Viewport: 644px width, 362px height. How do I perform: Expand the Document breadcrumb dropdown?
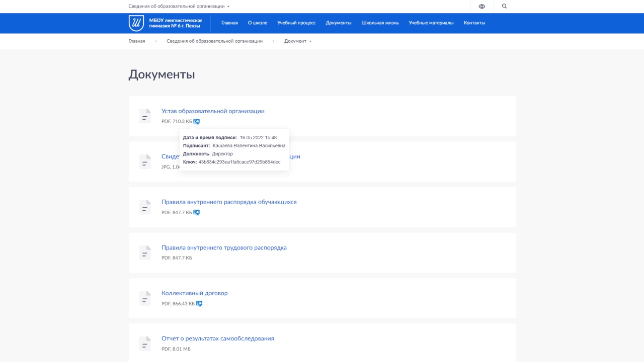click(x=298, y=41)
